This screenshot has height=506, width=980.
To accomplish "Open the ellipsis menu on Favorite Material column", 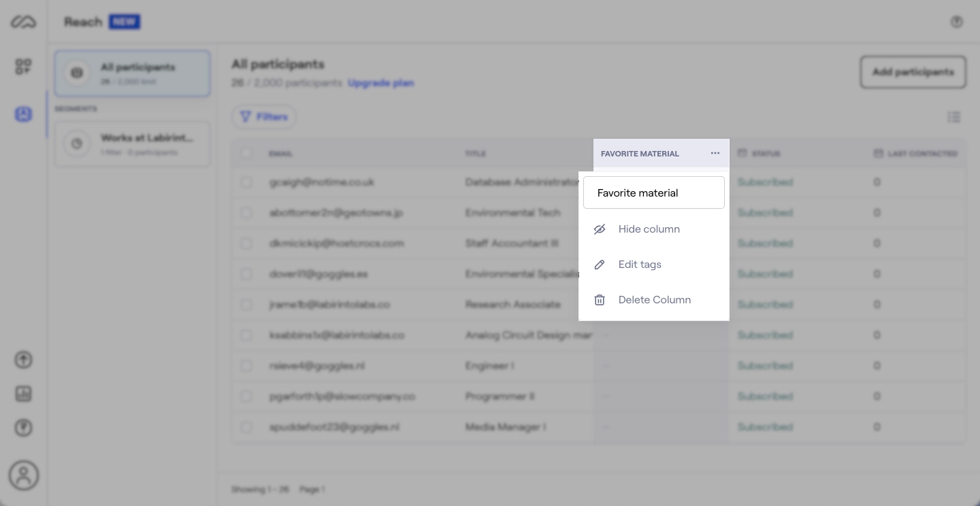I will pyautogui.click(x=715, y=153).
